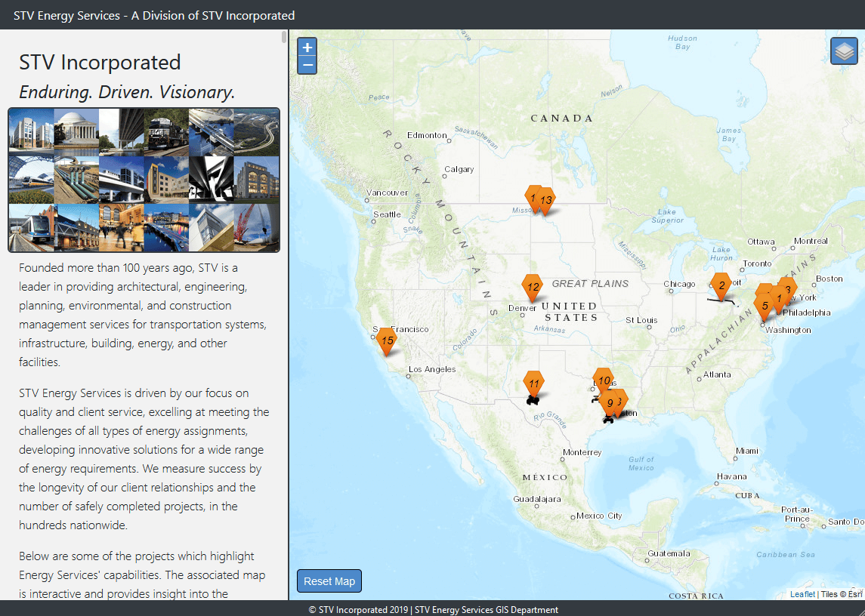Zoom out of the map
The image size is (865, 616).
pos(307,65)
